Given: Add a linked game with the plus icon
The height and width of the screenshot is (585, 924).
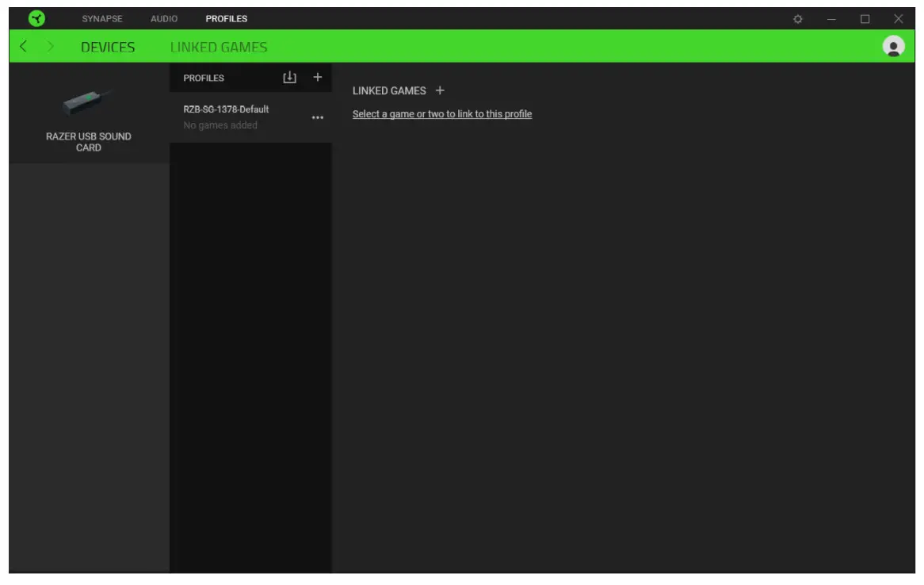Looking at the screenshot, I should 441,90.
